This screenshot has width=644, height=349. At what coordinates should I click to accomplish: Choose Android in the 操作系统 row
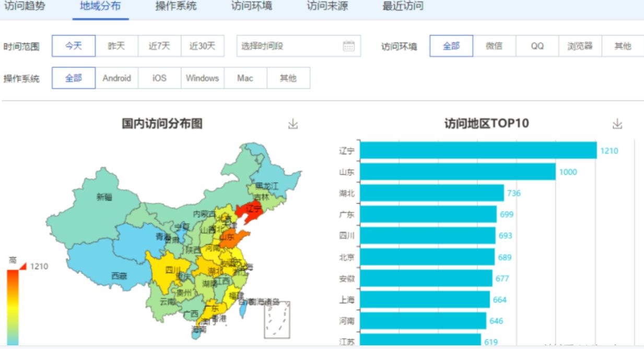117,78
